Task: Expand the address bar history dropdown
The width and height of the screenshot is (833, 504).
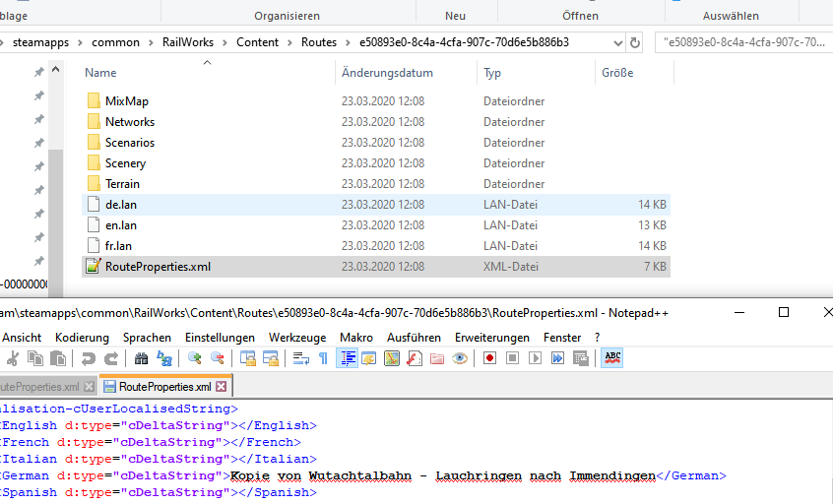Action: pos(618,42)
